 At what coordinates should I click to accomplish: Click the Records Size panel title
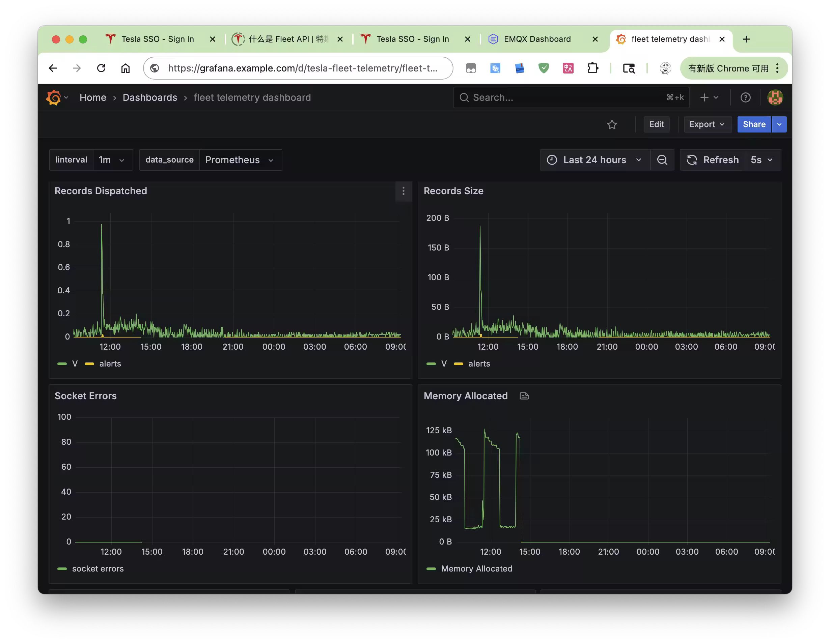click(453, 191)
